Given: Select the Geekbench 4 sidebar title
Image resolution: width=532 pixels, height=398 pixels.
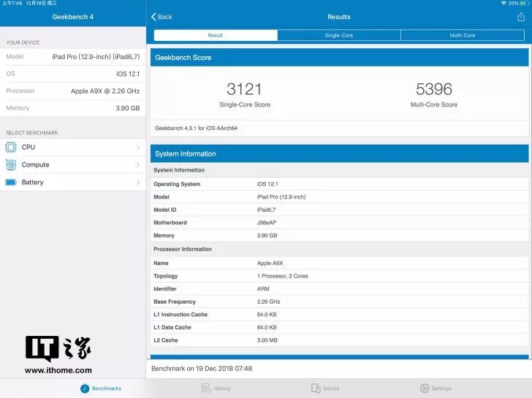Looking at the screenshot, I should [x=73, y=17].
